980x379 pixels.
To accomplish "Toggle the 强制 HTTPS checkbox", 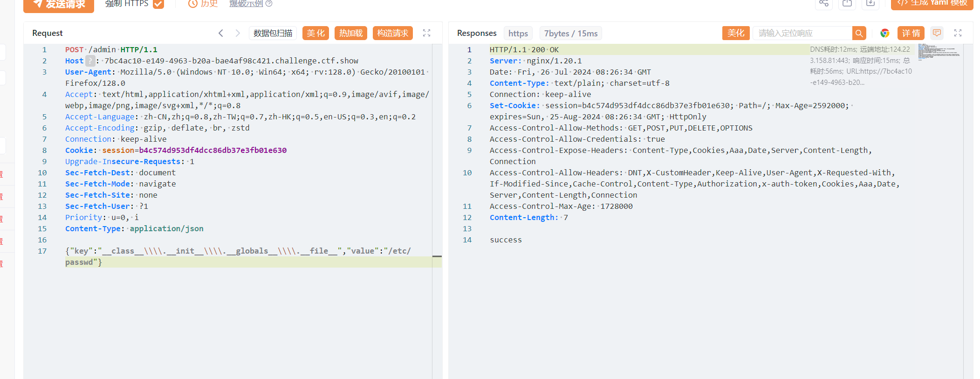I will point(158,4).
